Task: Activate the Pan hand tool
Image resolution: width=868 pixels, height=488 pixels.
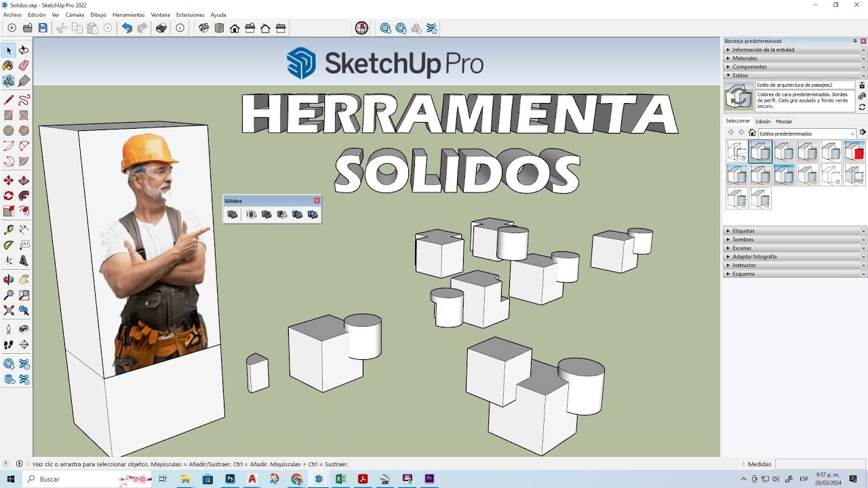Action: (x=24, y=279)
